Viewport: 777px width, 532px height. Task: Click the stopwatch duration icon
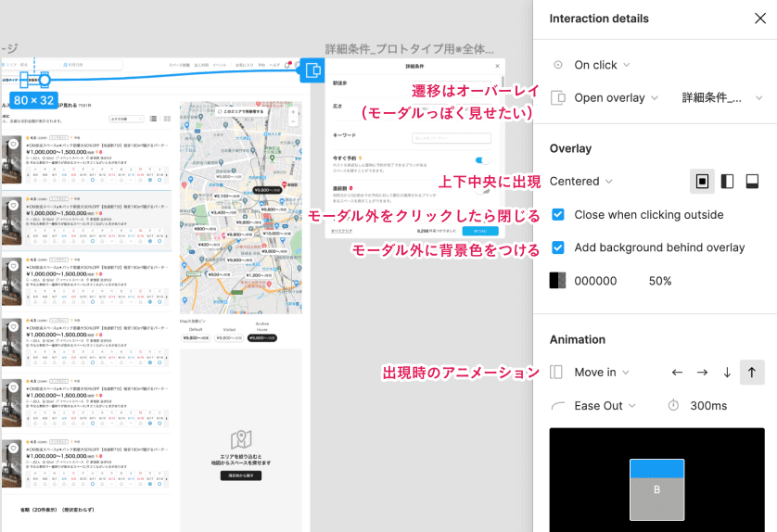tap(673, 405)
